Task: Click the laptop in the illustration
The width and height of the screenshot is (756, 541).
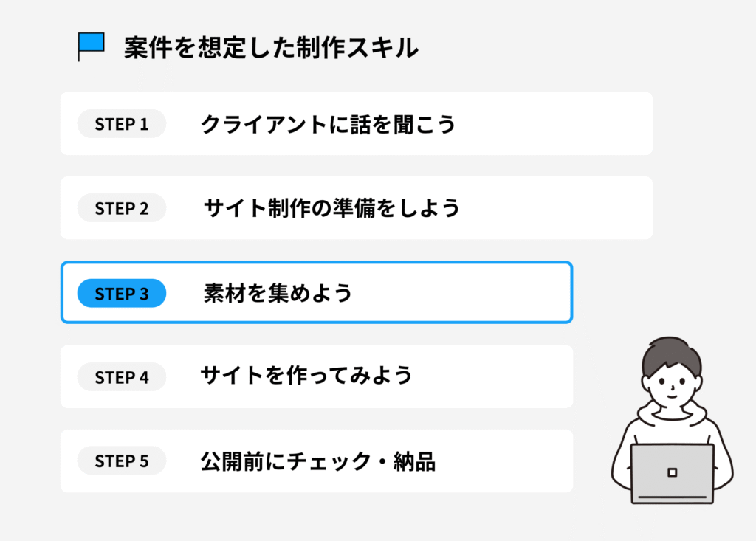Action: pyautogui.click(x=672, y=472)
